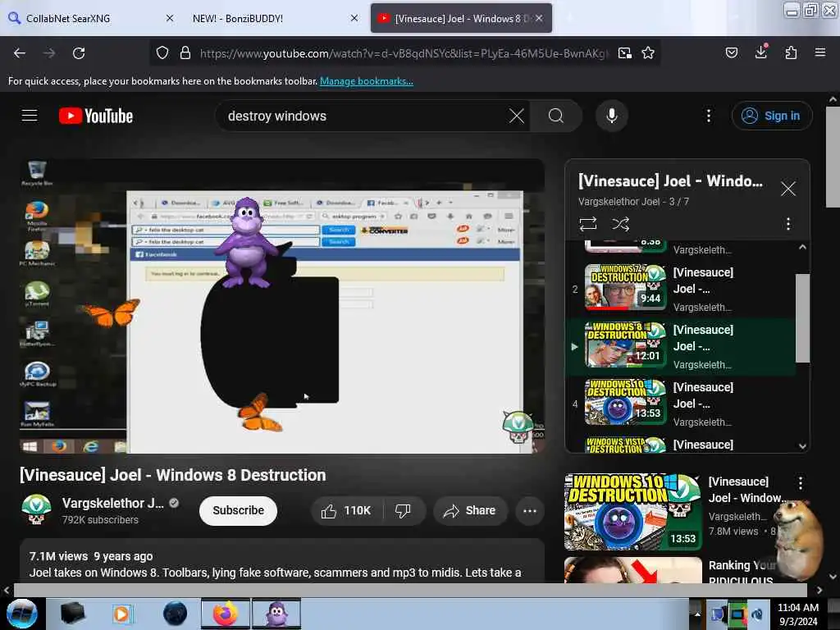The width and height of the screenshot is (840, 630).
Task: Click the page horizontal scrollbar
Action: [410, 590]
